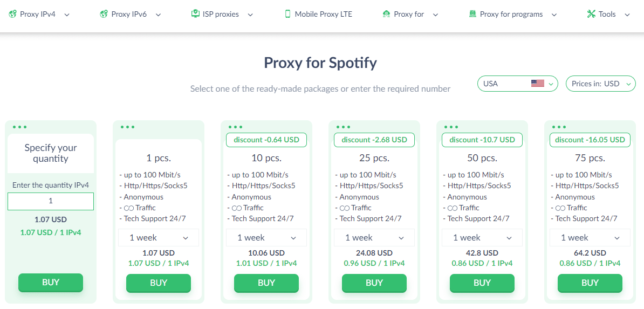Focus the IPv4 quantity input field
This screenshot has width=644, height=309.
tap(51, 201)
